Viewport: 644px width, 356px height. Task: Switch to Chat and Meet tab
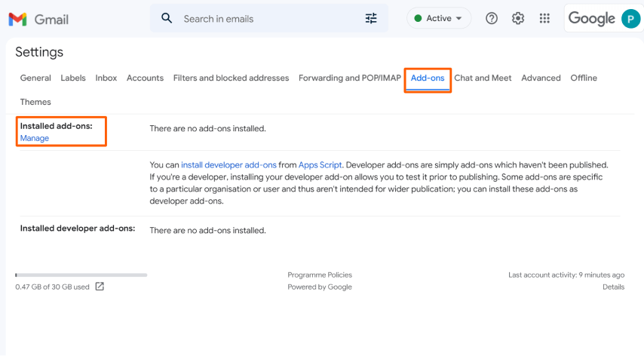(483, 78)
